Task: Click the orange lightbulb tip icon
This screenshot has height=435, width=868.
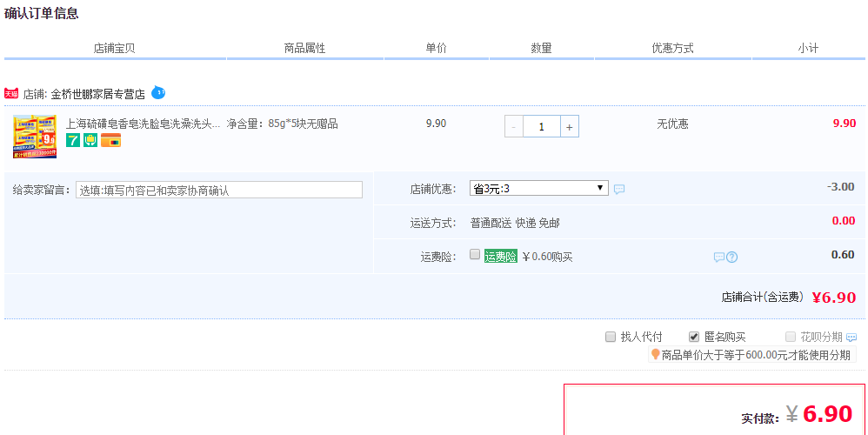Action: coord(656,354)
